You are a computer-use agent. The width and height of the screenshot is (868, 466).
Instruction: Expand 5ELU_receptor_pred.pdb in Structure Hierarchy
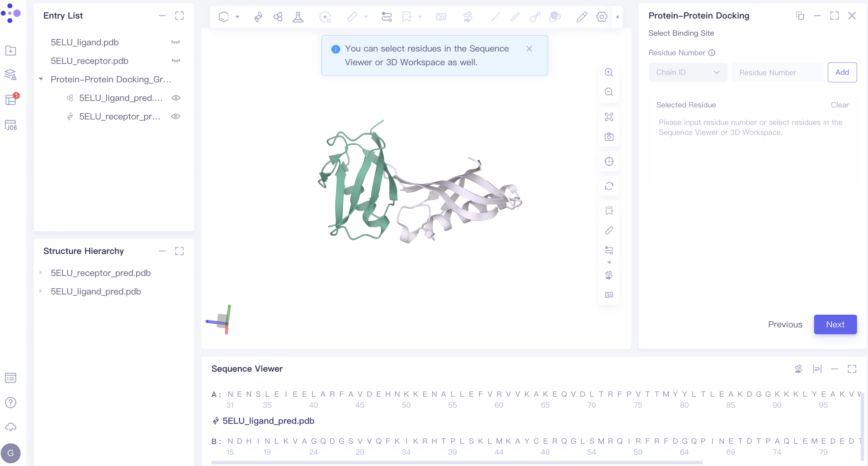(41, 273)
